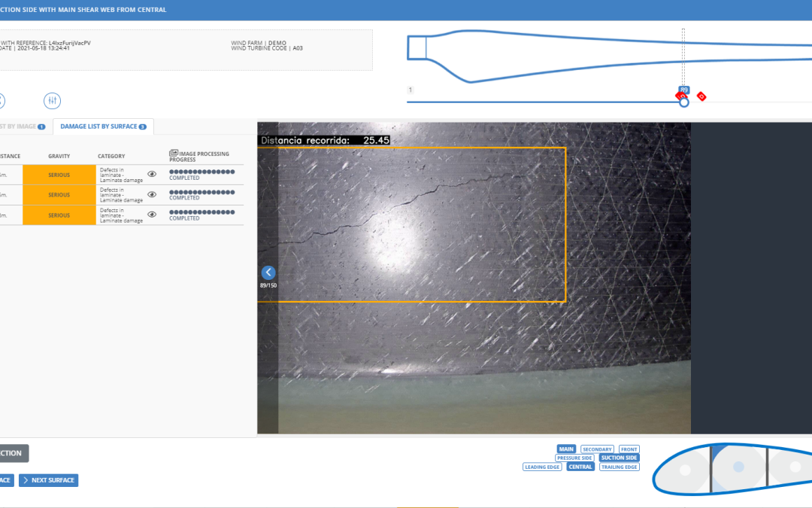Toggle eye icon on second damage row

click(152, 195)
